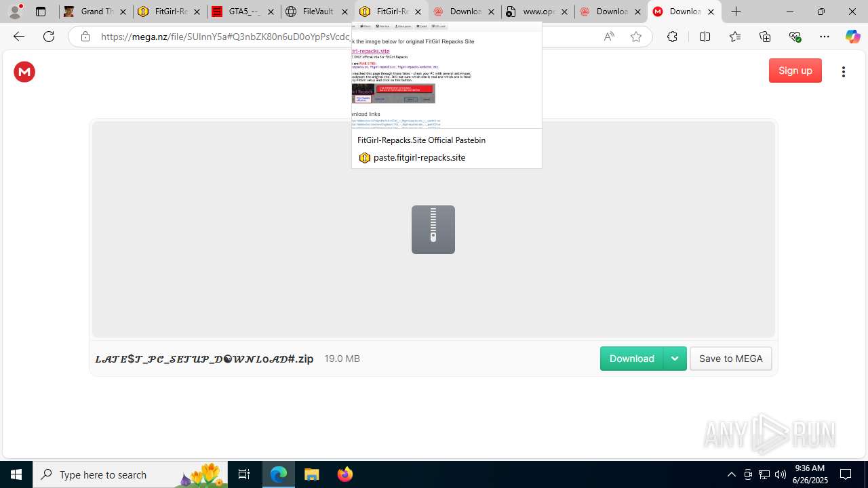Click the zip file preview icon
Viewport: 868px width, 488px height.
click(x=433, y=230)
